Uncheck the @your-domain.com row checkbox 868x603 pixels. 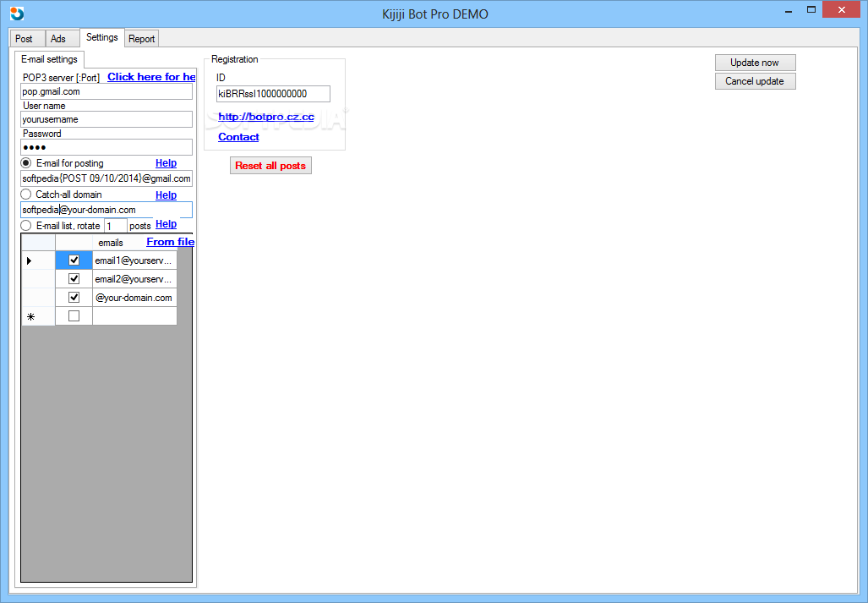click(74, 298)
